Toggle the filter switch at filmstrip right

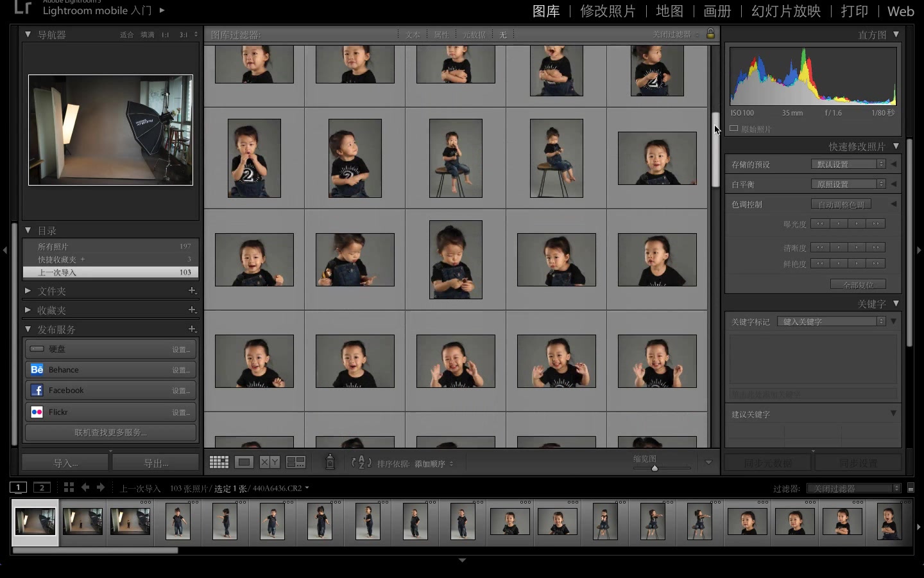tap(911, 488)
